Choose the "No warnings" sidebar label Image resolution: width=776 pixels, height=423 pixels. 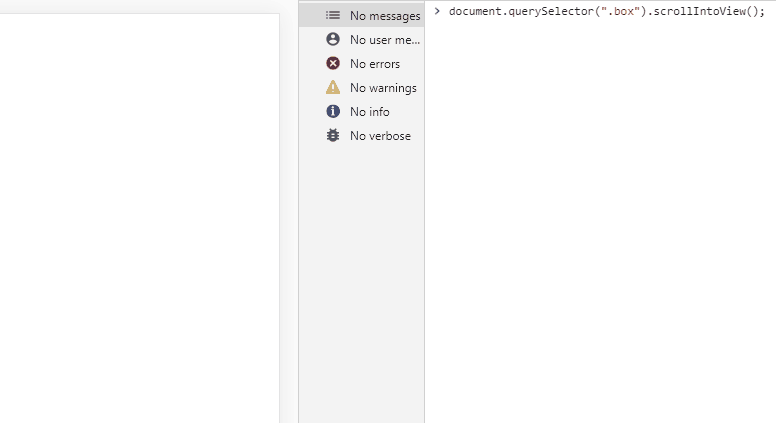pos(383,88)
